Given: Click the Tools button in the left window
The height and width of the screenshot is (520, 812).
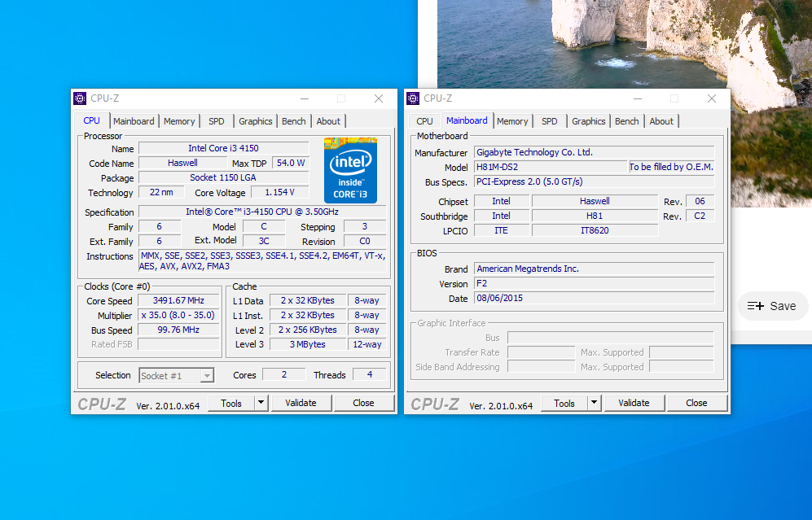Looking at the screenshot, I should pos(231,403).
